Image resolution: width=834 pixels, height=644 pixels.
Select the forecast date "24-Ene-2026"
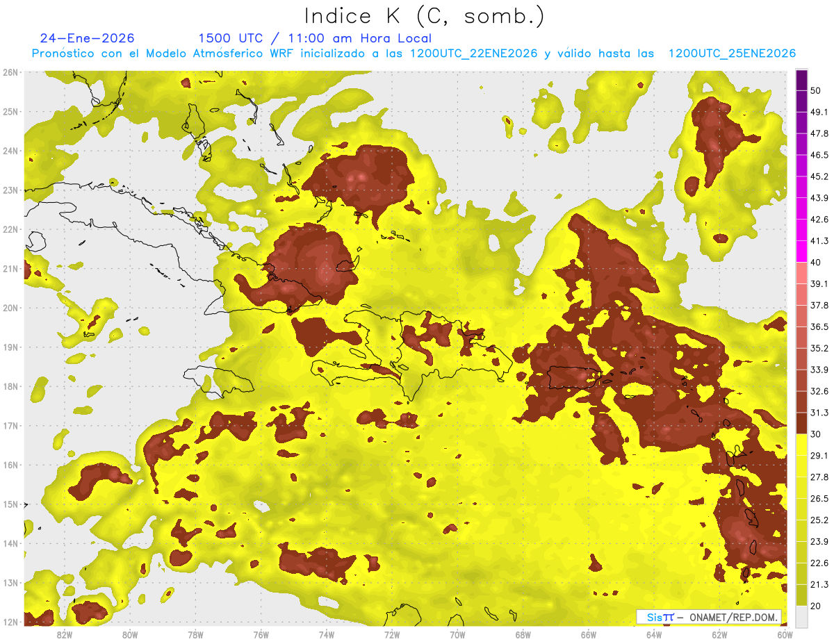[87, 38]
